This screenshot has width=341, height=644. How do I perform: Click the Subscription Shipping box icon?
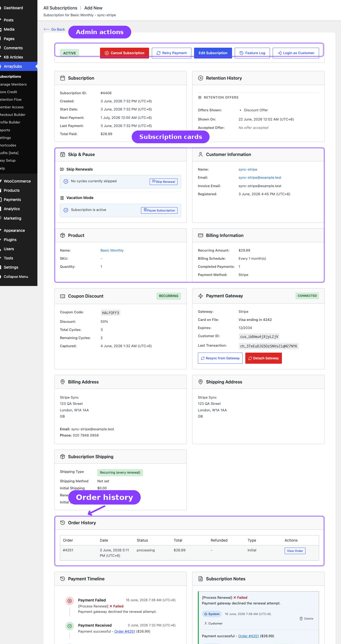[x=63, y=457]
